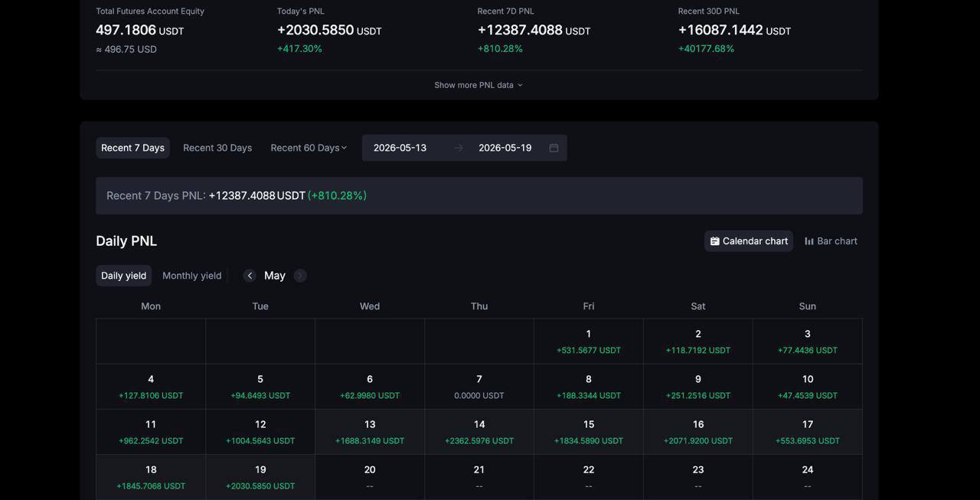Click the empty May 22 calendar cell
The image size is (980, 500).
(589, 477)
